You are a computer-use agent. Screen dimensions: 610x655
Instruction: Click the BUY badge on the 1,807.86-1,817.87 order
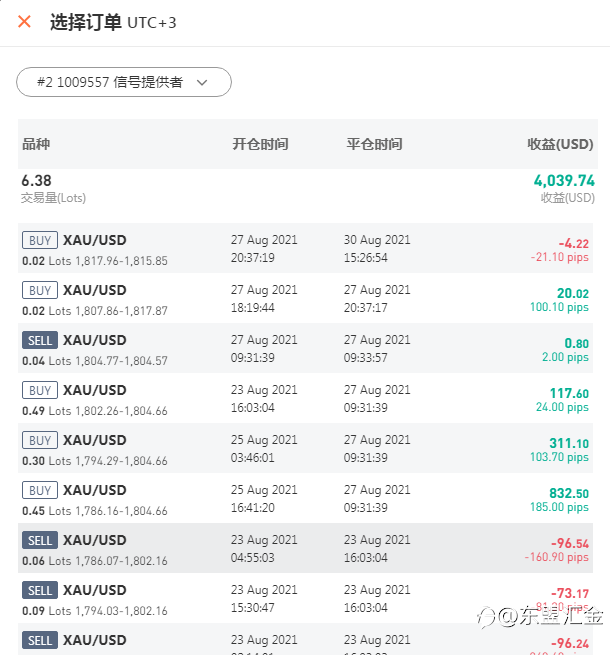pos(40,290)
